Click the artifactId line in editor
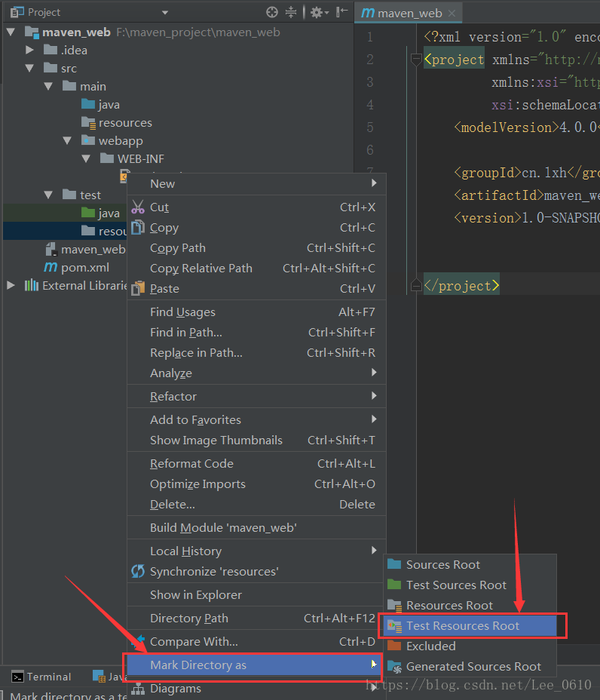The image size is (600, 700). [x=526, y=195]
